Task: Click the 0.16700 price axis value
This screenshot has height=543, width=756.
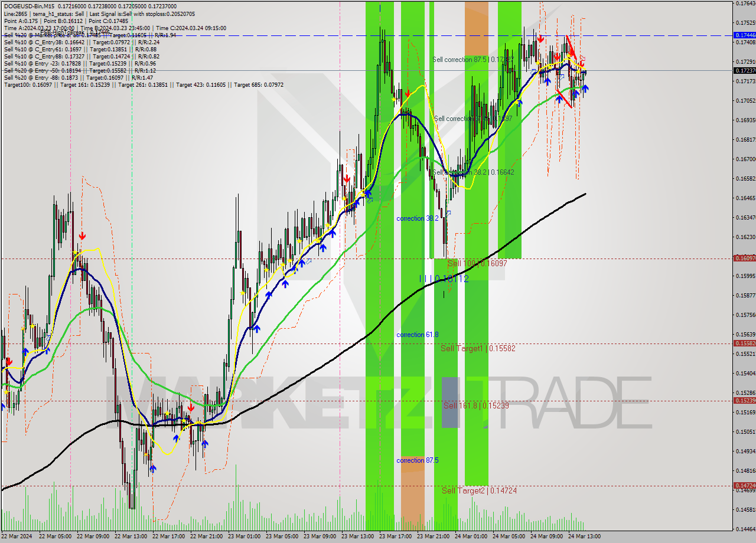Action: (x=745, y=159)
